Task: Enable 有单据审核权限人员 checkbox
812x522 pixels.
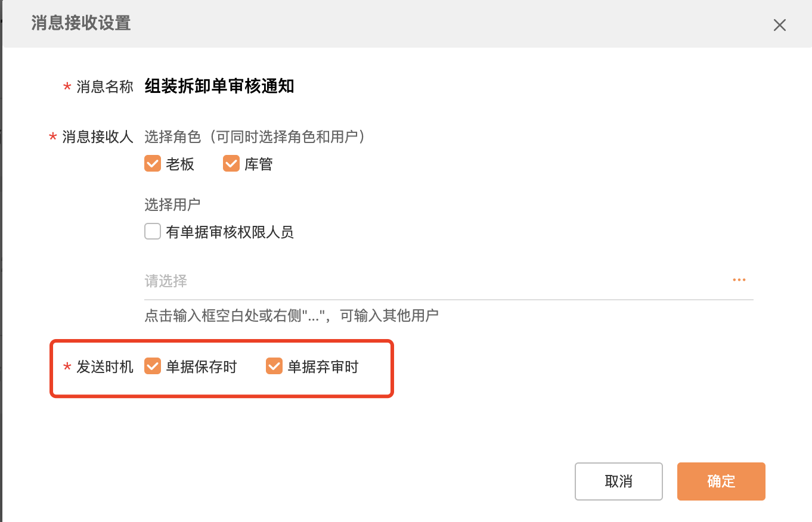Action: coord(153,231)
